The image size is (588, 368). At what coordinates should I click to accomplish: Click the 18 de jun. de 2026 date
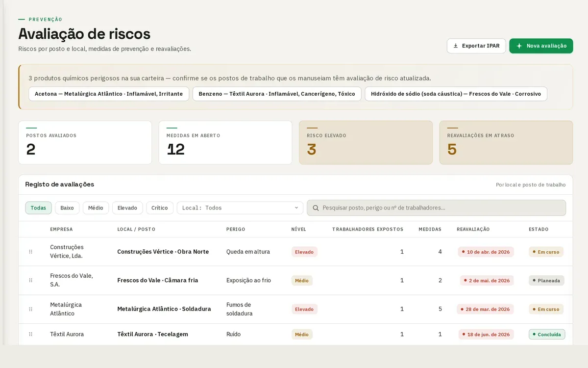(486, 334)
